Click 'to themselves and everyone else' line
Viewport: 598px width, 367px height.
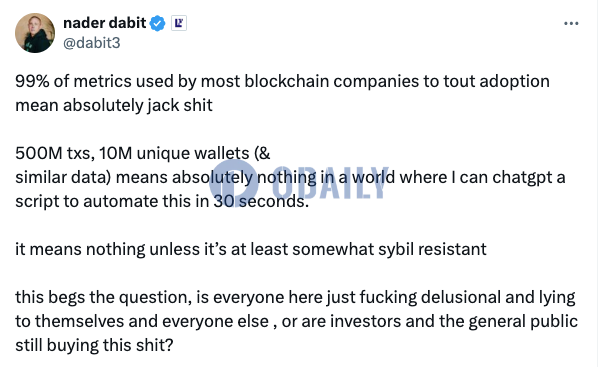(296, 321)
